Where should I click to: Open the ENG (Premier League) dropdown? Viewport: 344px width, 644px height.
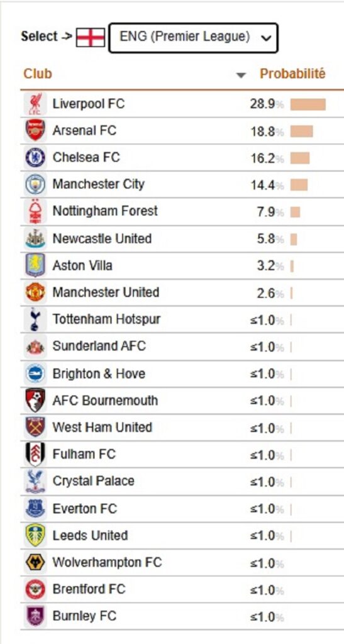click(x=193, y=38)
